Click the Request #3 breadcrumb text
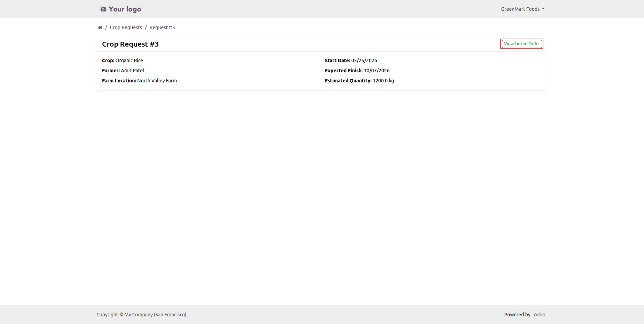 point(162,27)
